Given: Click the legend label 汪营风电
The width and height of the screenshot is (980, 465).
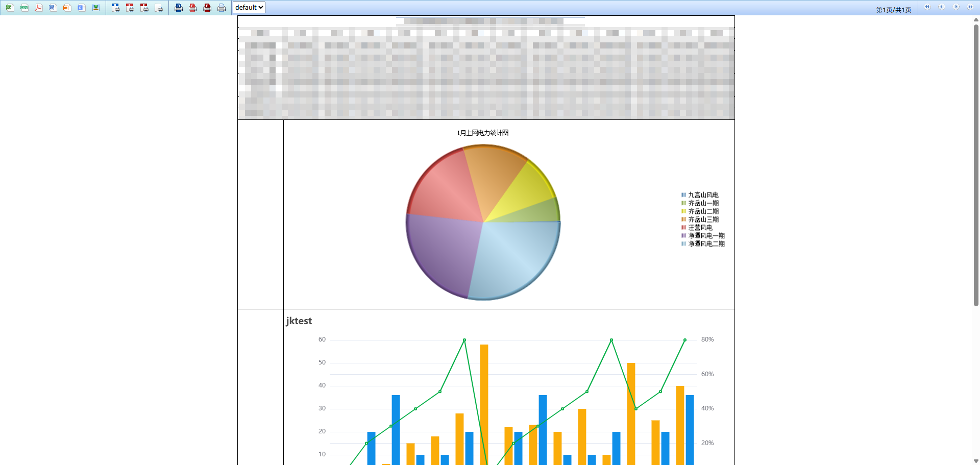Looking at the screenshot, I should coord(700,228).
